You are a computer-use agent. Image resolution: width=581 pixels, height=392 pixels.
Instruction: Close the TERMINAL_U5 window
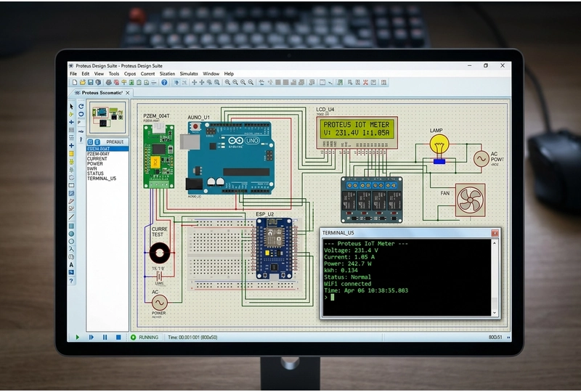pyautogui.click(x=495, y=233)
